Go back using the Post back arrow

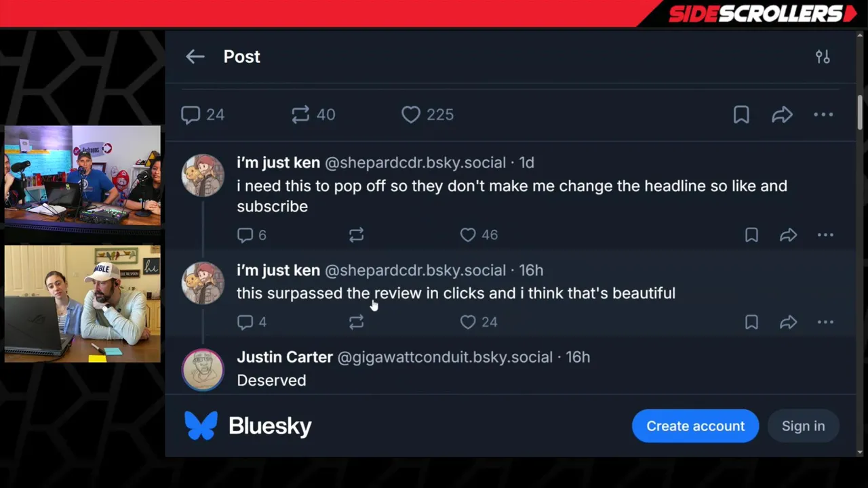click(x=195, y=57)
